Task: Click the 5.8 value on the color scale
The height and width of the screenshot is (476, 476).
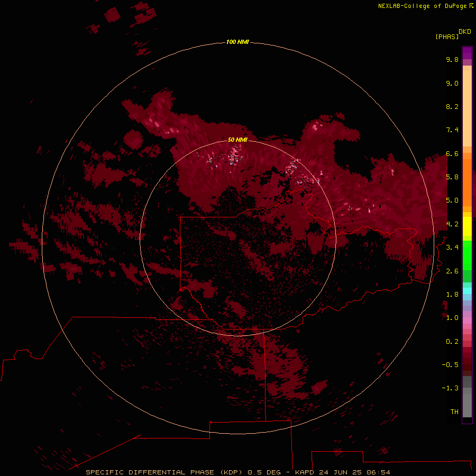Action: click(x=452, y=177)
